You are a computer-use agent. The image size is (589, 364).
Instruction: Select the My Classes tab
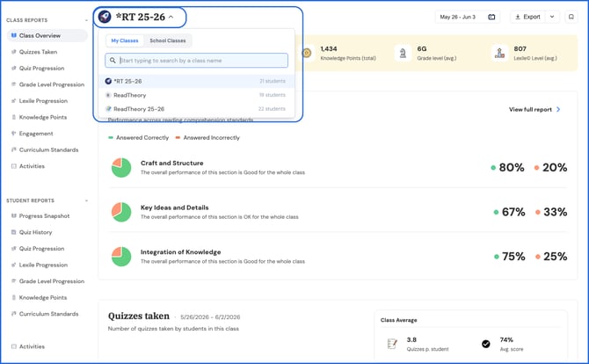pos(125,40)
